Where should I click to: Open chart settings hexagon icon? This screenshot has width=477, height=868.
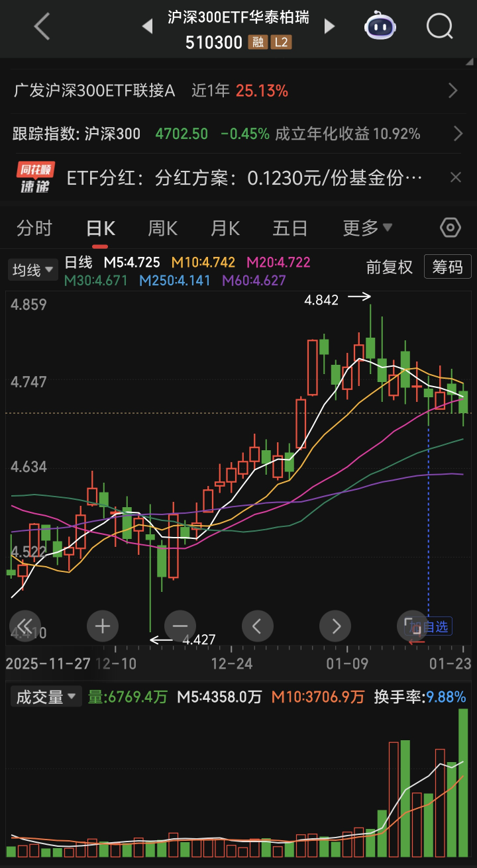tap(450, 228)
